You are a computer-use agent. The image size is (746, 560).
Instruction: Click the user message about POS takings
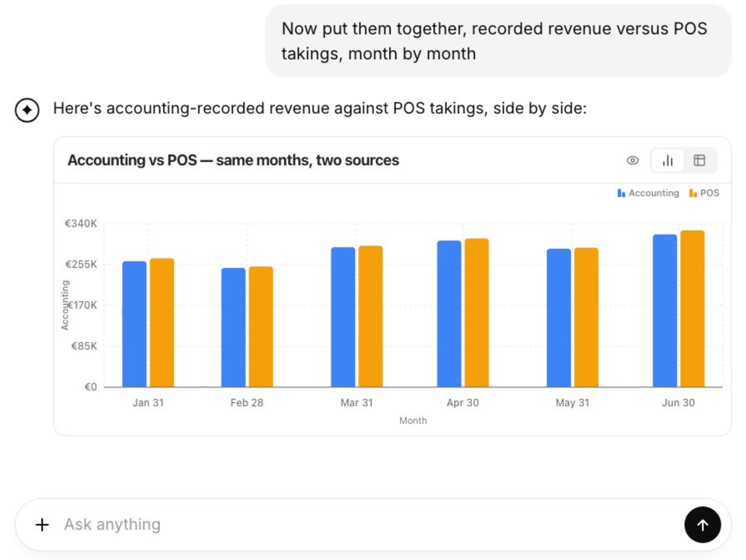pyautogui.click(x=498, y=41)
